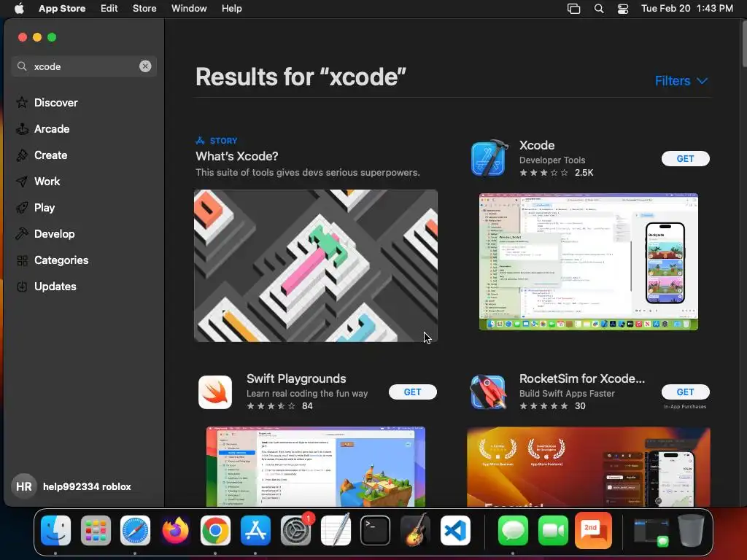Launch Safari from the Dock
The image size is (747, 560).
point(135,530)
